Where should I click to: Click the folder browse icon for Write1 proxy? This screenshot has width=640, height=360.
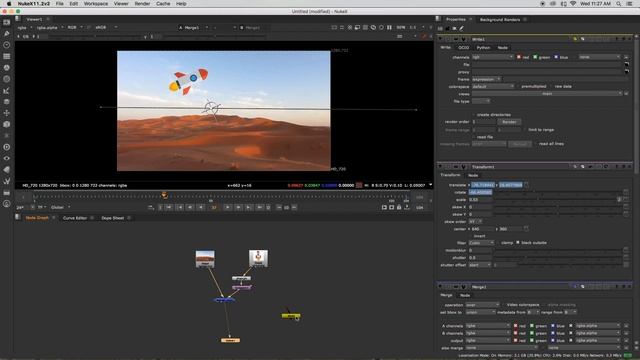coord(627,71)
